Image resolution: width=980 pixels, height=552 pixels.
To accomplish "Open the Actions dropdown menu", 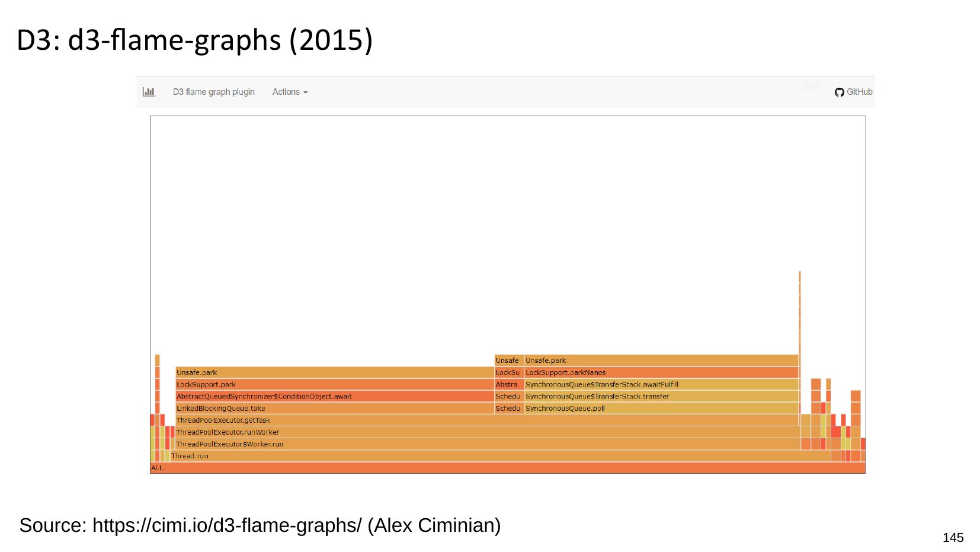I will pyautogui.click(x=290, y=92).
